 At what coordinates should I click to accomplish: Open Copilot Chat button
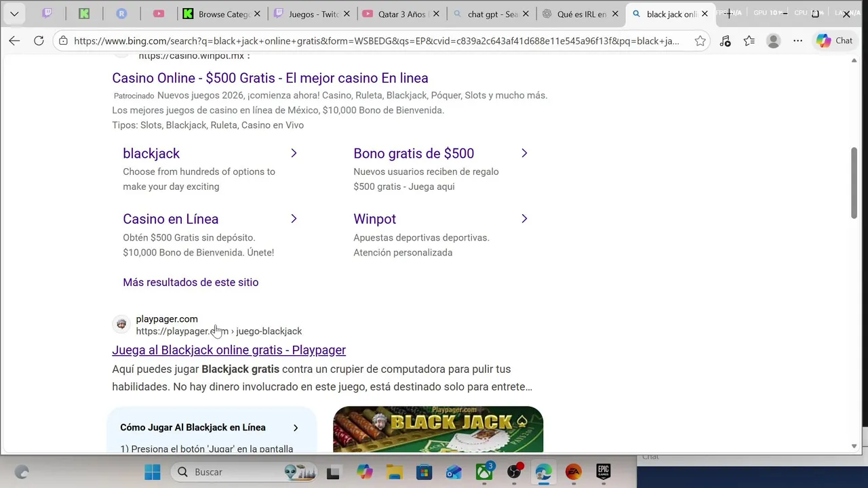(x=835, y=41)
